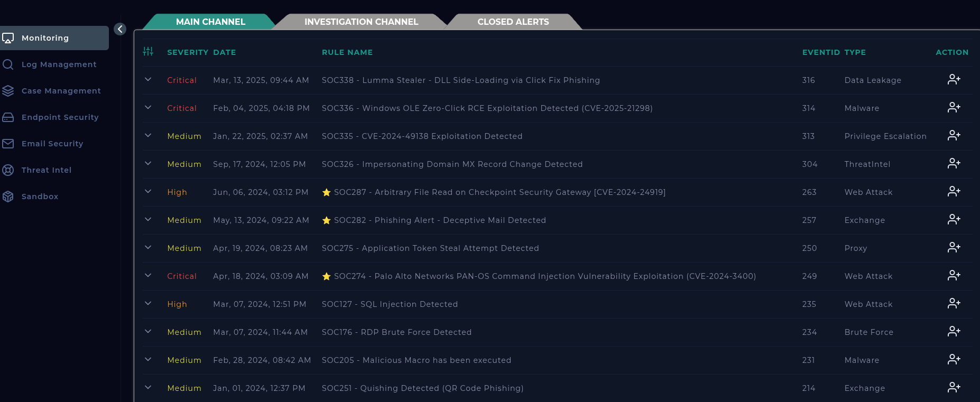Screen dimensions: 980x402
Task: Click the star on SOC274 Palo Alto alert
Action: [x=327, y=276]
